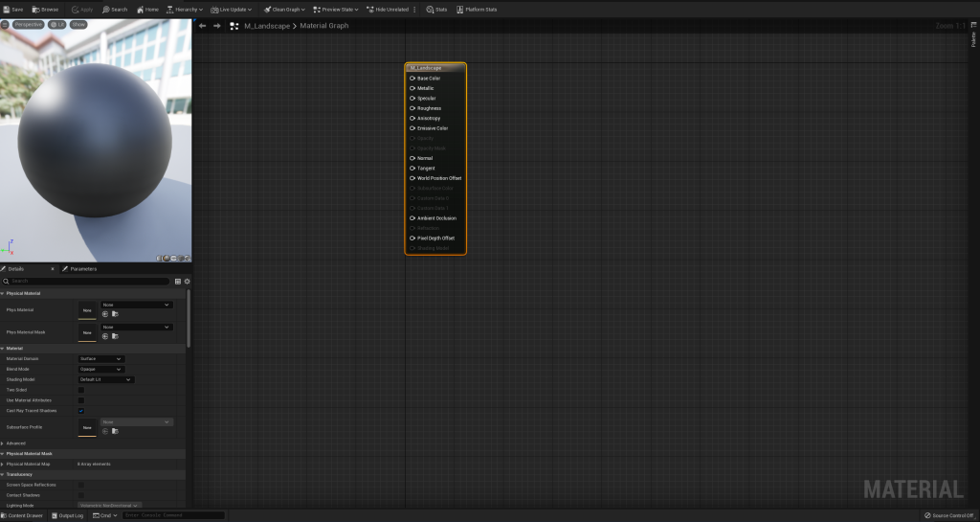
Task: Open the Content Drawer
Action: pyautogui.click(x=23, y=515)
